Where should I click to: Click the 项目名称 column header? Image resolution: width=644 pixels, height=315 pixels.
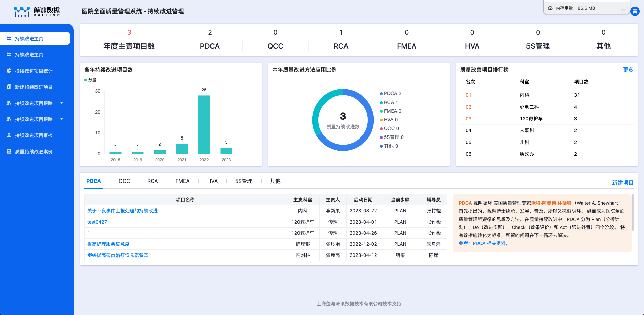[x=185, y=200]
